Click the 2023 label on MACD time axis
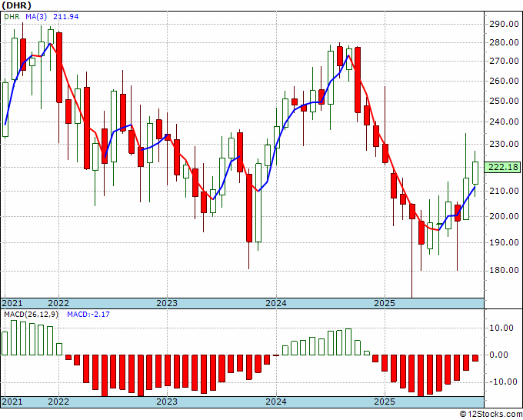Screen dimensions: 523x420 (167, 402)
